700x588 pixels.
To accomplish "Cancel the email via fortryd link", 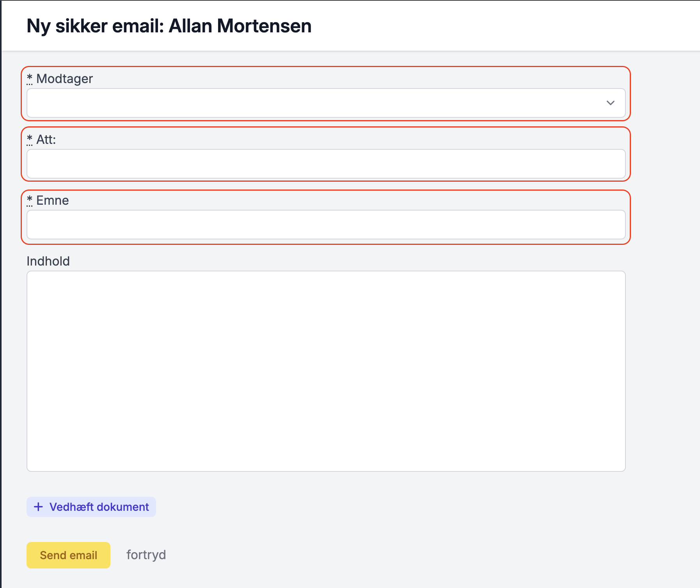I will point(146,555).
